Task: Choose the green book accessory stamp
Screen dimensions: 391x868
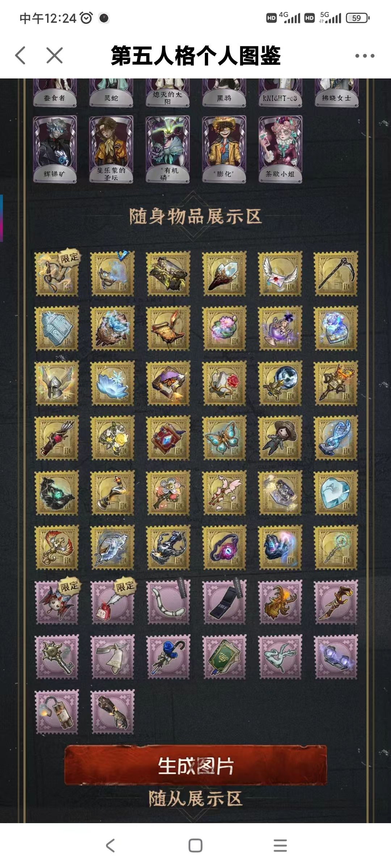Action: click(224, 657)
